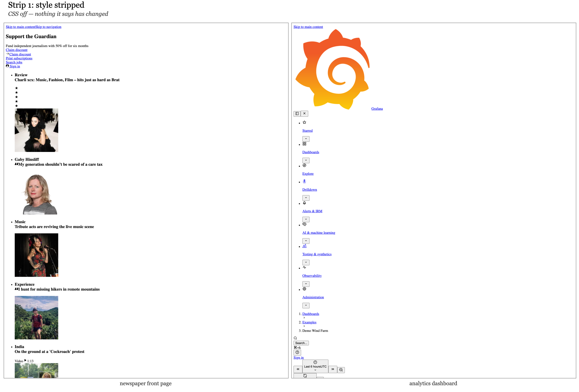Go to Explore in the Grafana navigation

tap(308, 174)
